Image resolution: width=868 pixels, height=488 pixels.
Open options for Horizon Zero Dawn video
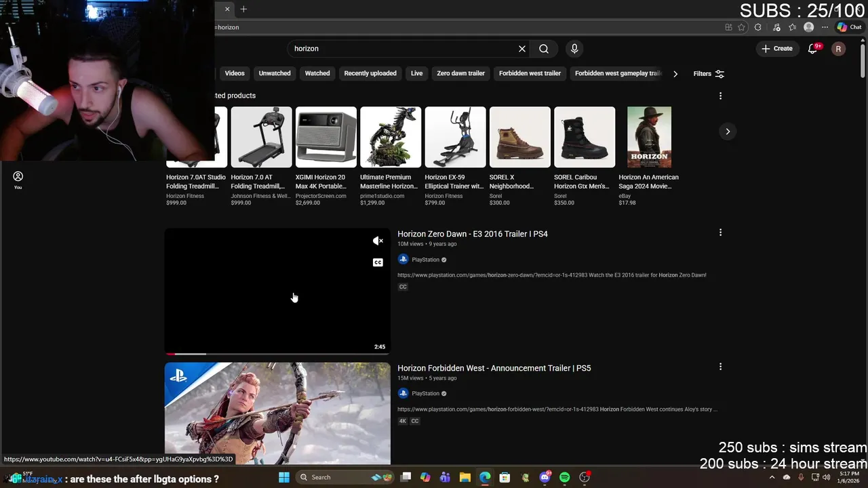[x=720, y=232]
